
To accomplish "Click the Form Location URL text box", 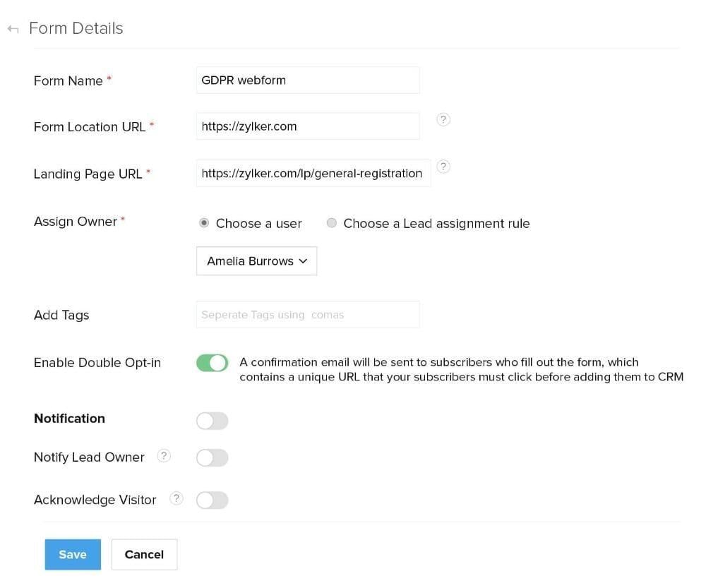I will tap(308, 126).
